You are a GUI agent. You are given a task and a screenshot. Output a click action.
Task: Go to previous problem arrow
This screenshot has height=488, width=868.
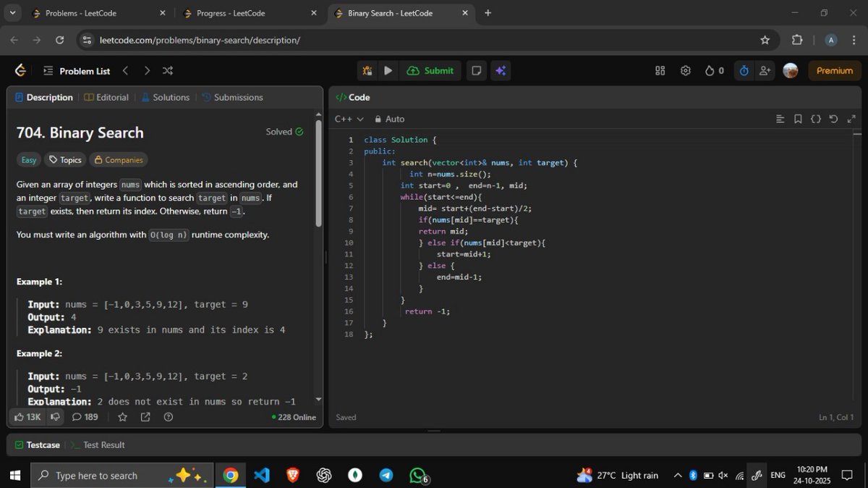pyautogui.click(x=125, y=70)
